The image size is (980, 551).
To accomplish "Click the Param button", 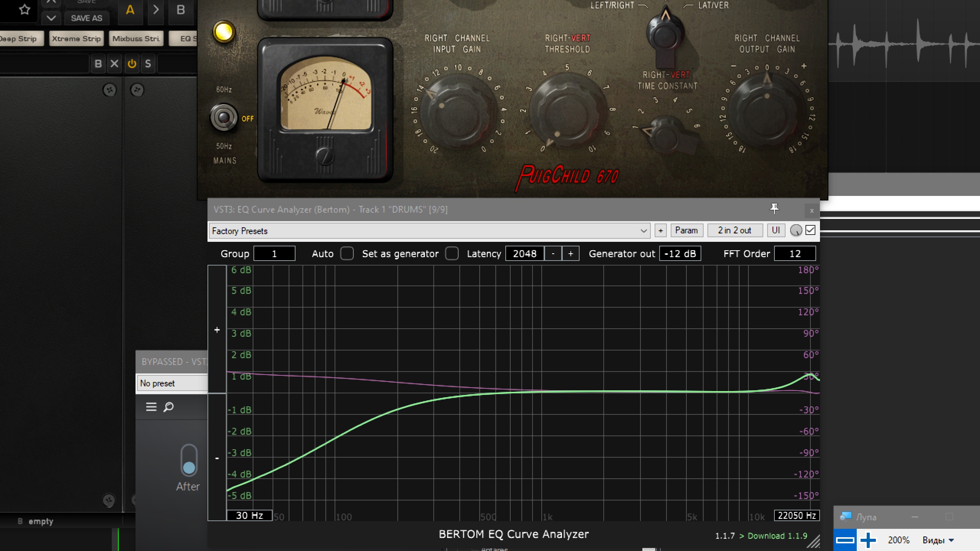I will coord(686,230).
